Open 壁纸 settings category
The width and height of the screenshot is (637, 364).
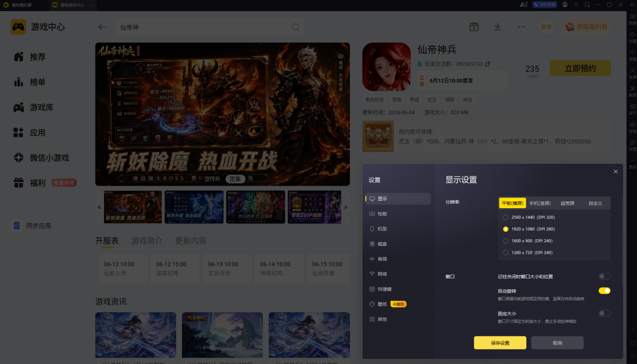tap(398, 304)
